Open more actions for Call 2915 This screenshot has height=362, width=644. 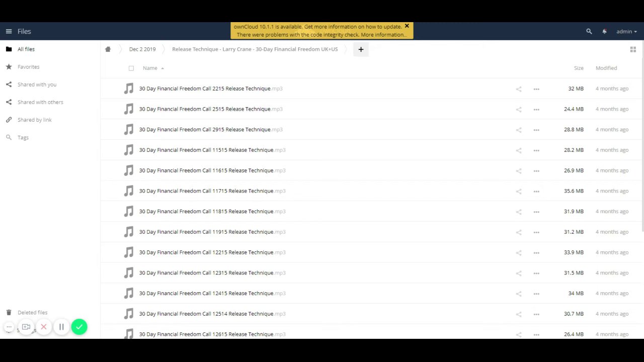tap(536, 130)
